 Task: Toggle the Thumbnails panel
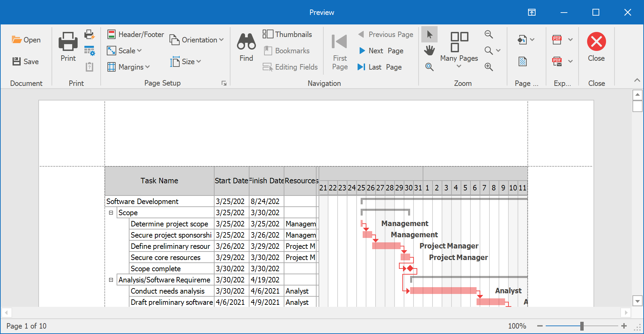(287, 34)
